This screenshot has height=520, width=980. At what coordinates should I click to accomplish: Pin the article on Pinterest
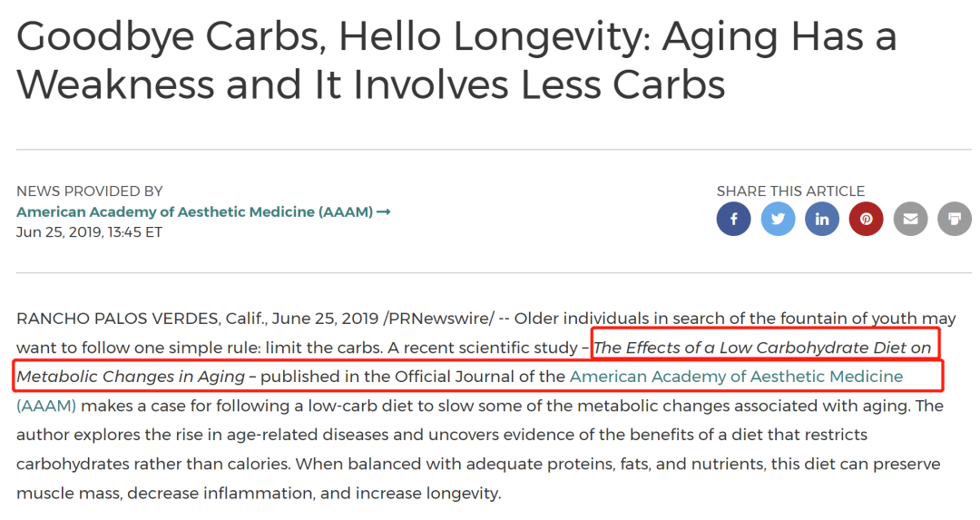[x=867, y=219]
